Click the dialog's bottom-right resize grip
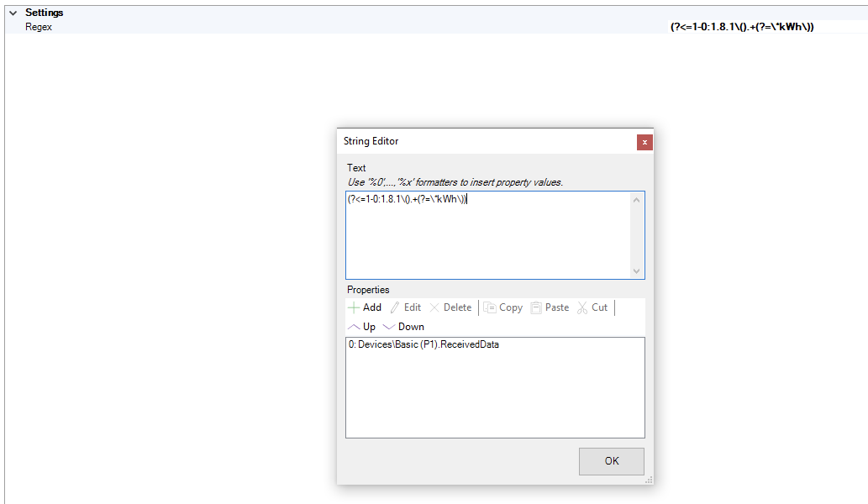 click(649, 480)
